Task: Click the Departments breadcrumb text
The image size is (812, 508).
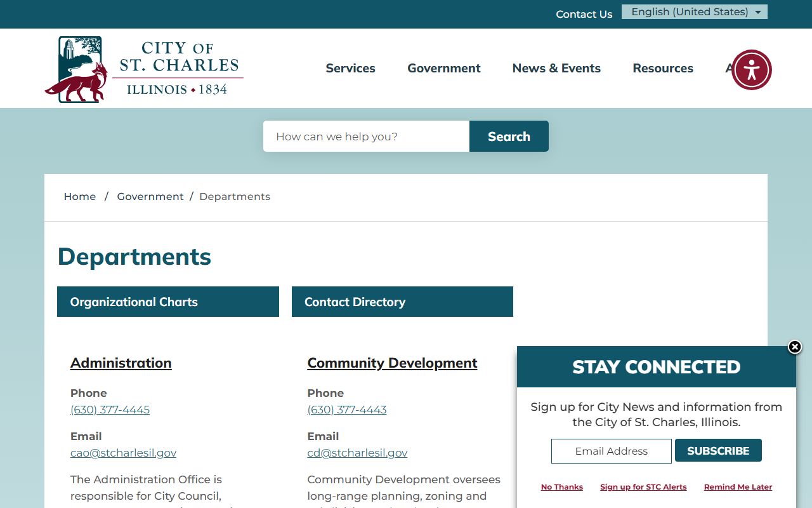Action: 235,197
